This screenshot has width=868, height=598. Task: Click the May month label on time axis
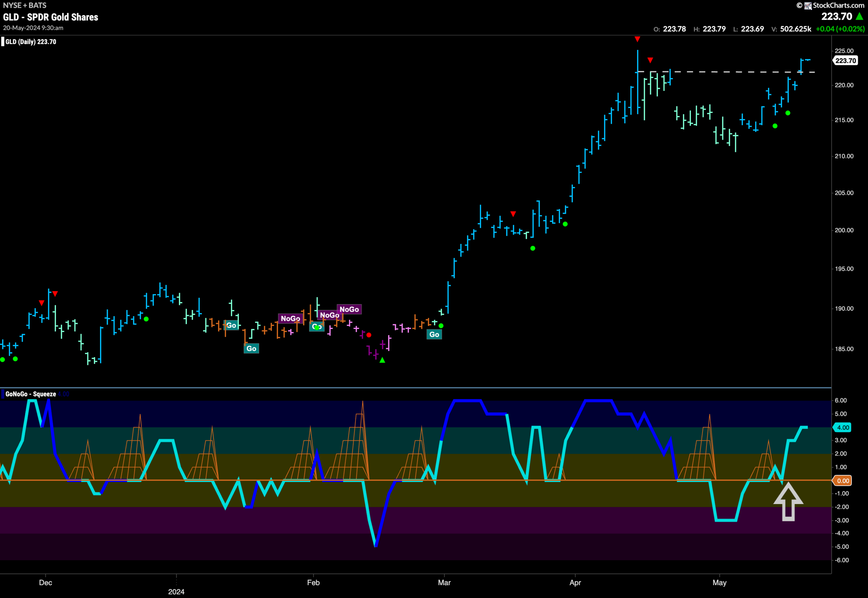(x=719, y=583)
